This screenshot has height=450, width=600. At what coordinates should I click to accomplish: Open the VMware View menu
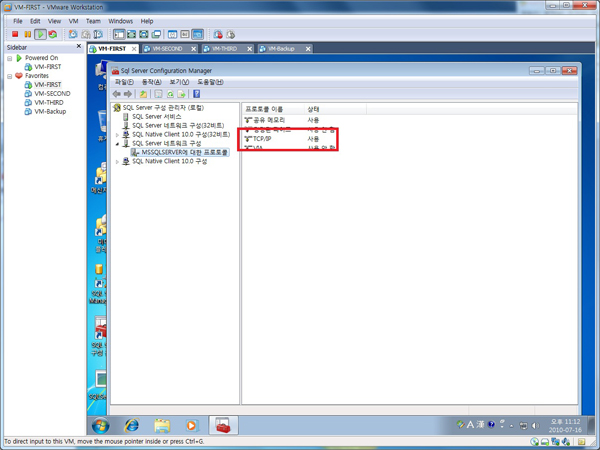pyautogui.click(x=54, y=21)
